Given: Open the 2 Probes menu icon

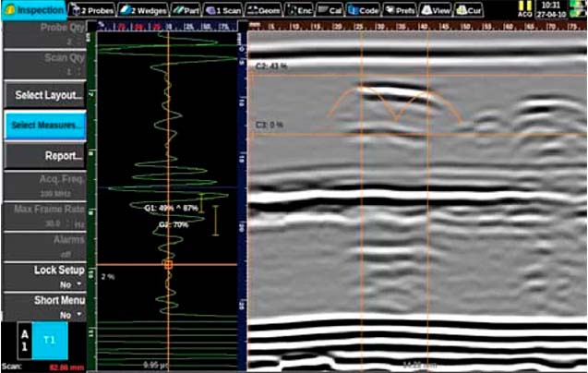Looking at the screenshot, I should (x=96, y=9).
